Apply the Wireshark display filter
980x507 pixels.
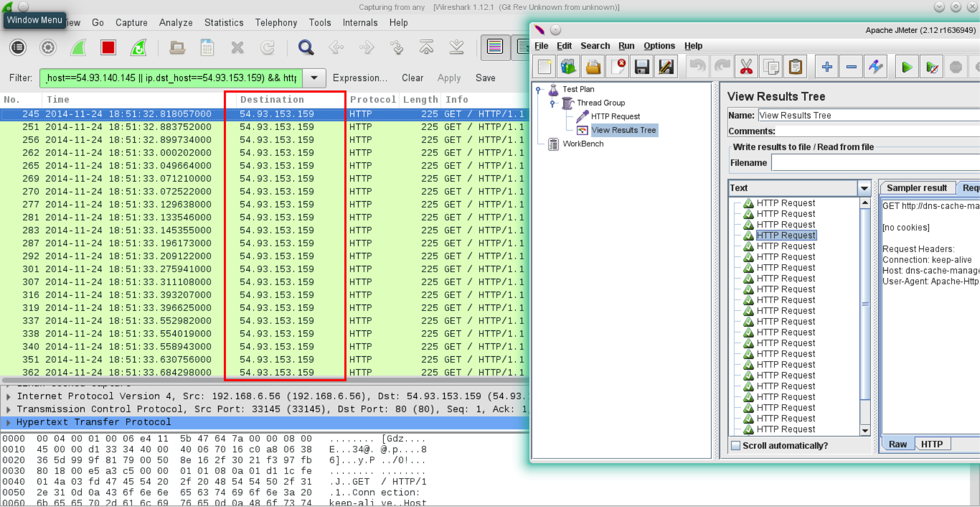[x=449, y=78]
